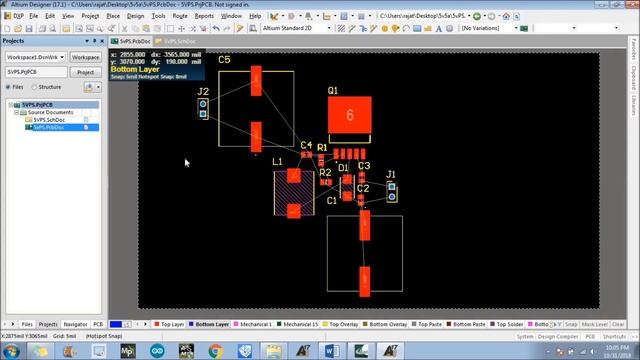Open Microsoft Word from the taskbar
This screenshot has width=640, height=360.
coord(331,351)
